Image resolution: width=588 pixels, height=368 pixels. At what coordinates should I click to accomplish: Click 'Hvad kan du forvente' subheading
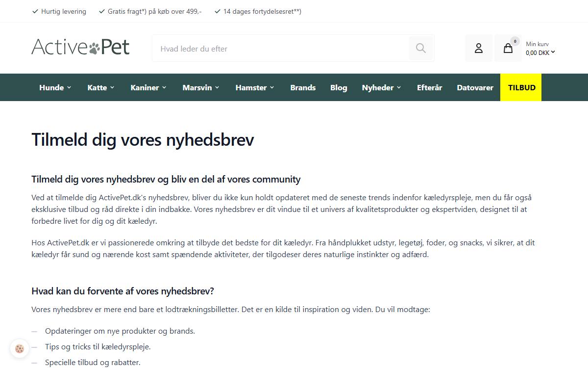coord(122,291)
